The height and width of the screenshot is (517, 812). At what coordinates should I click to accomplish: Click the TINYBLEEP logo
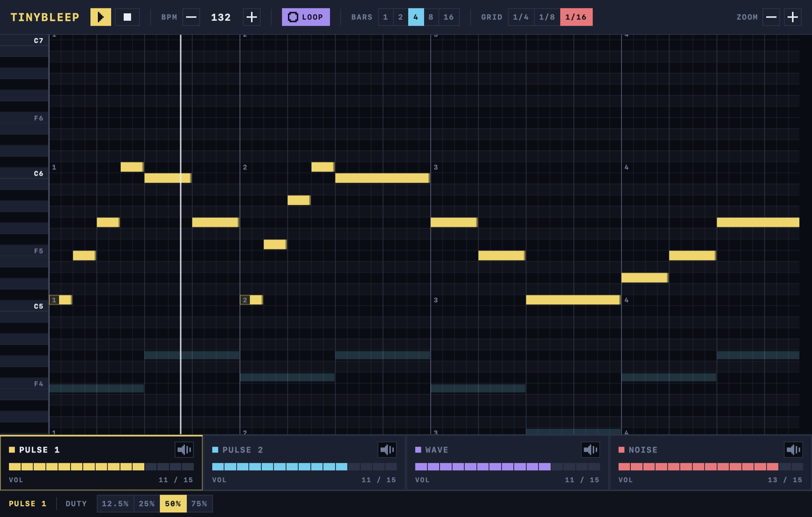45,17
